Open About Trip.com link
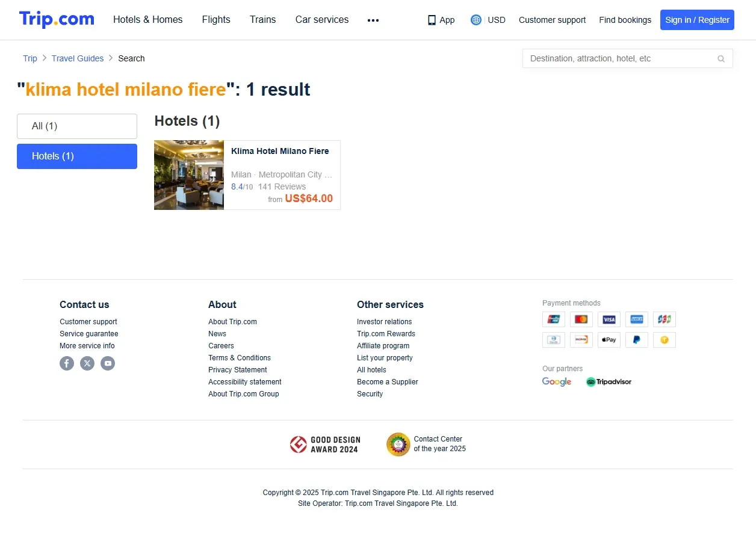This screenshot has height=554, width=756. click(232, 322)
